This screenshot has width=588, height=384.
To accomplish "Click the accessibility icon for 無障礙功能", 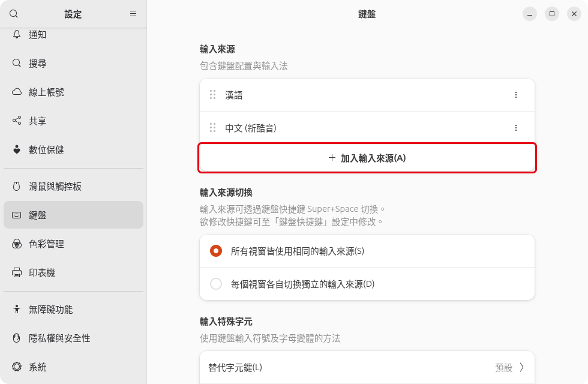I will pos(17,309).
